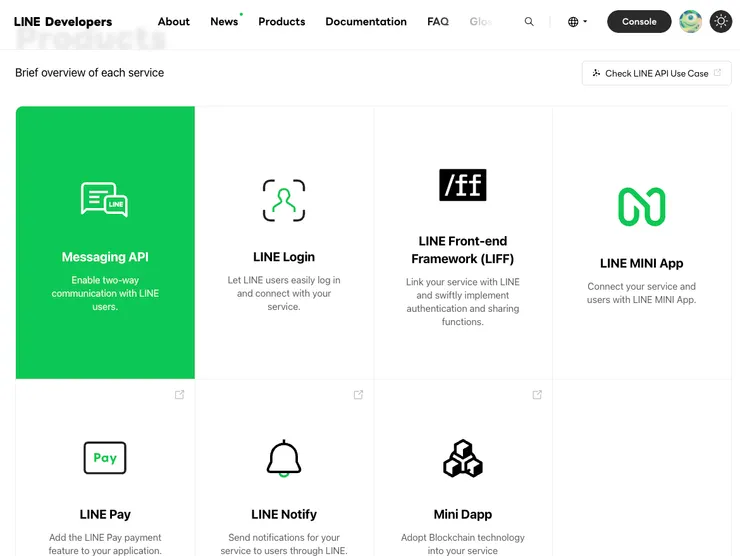Open the Messaging API title link

[105, 257]
